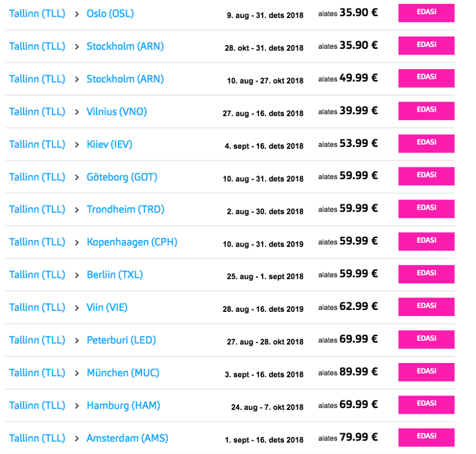This screenshot has height=454, width=476.
Task: Click Tallinn (TLL) in the Berliin row
Action: (37, 275)
